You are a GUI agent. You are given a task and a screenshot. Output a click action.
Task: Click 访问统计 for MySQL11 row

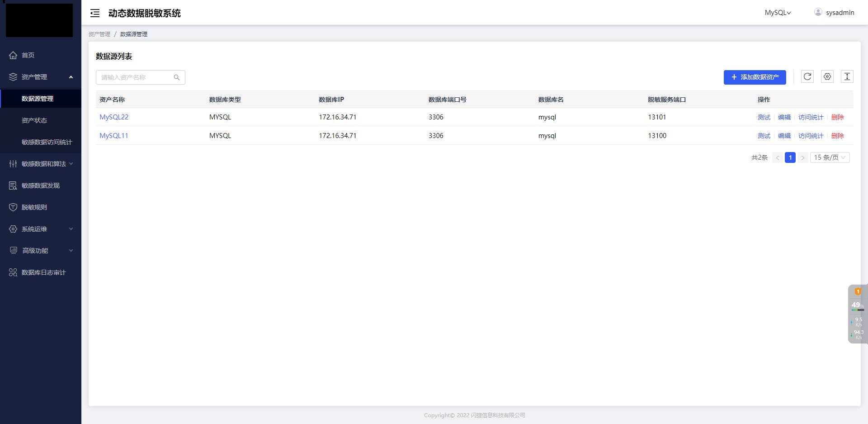click(811, 136)
